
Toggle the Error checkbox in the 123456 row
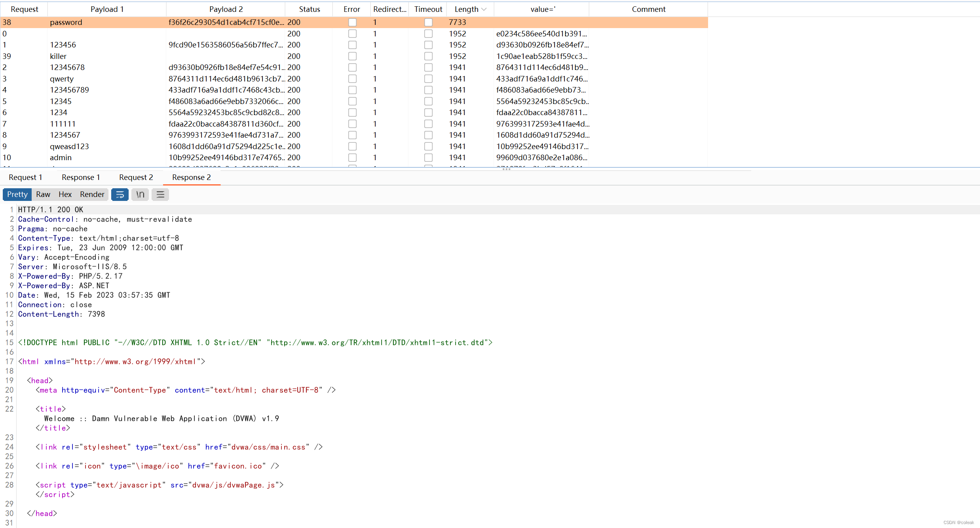pos(352,45)
